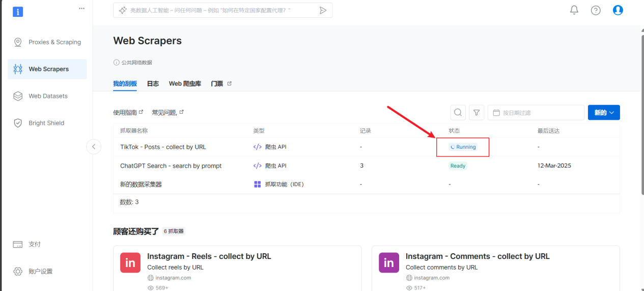
Task: Click the Ready status badge
Action: [x=458, y=166]
